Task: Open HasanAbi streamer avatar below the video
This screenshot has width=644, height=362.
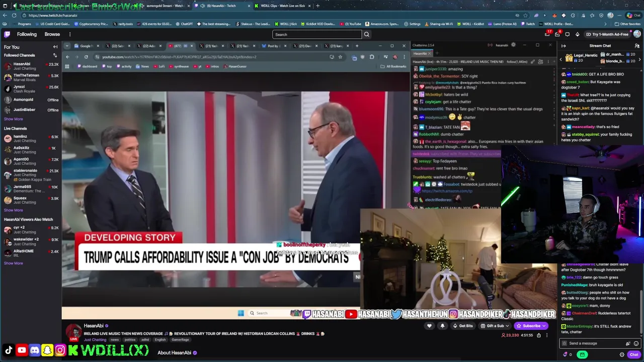Action: [74, 331]
